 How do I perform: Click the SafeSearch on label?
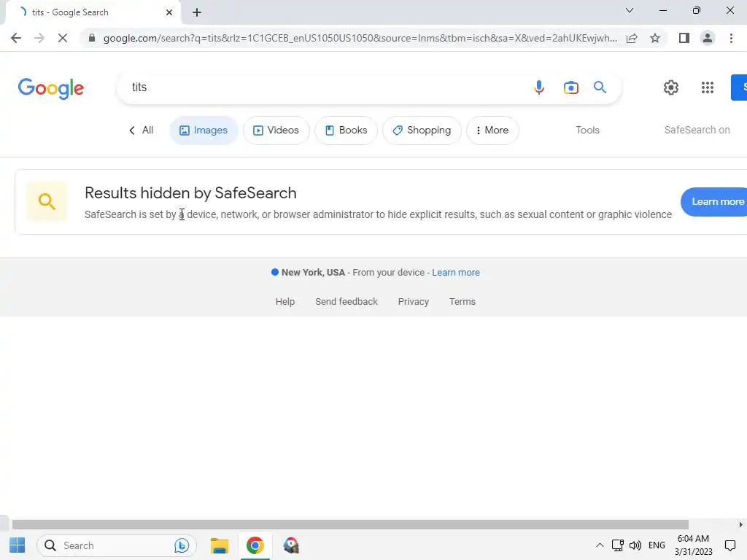(697, 130)
